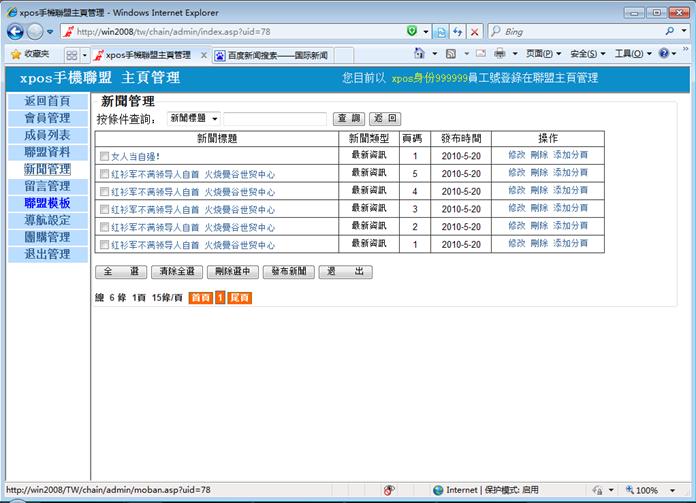Click the Bing search magnifier icon
The image size is (696, 503).
pos(669,32)
